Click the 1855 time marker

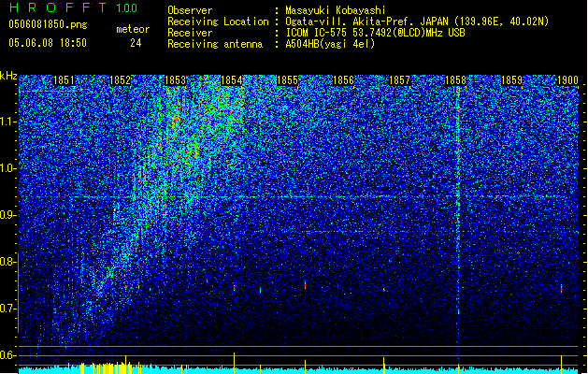pos(287,80)
